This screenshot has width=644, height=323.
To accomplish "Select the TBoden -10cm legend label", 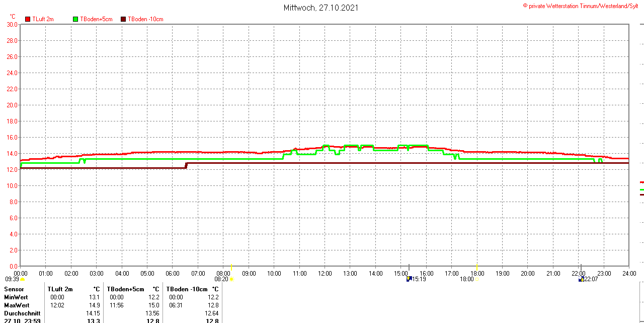I will click(145, 19).
